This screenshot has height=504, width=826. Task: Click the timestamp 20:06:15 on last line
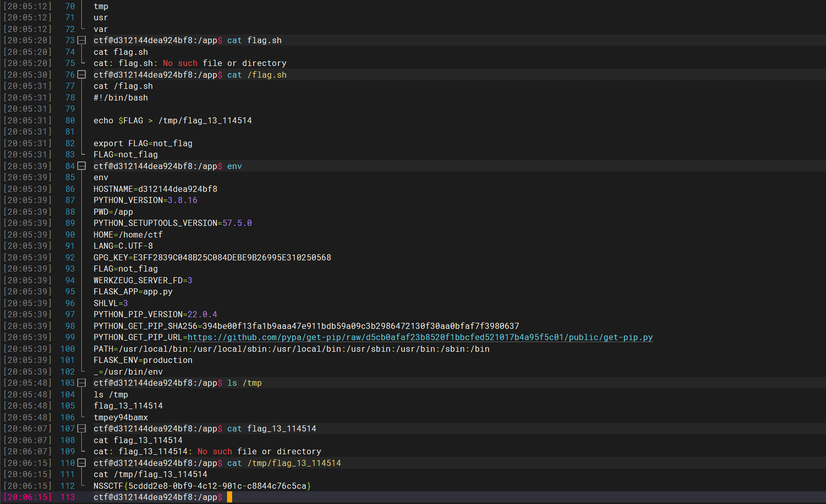coord(28,497)
